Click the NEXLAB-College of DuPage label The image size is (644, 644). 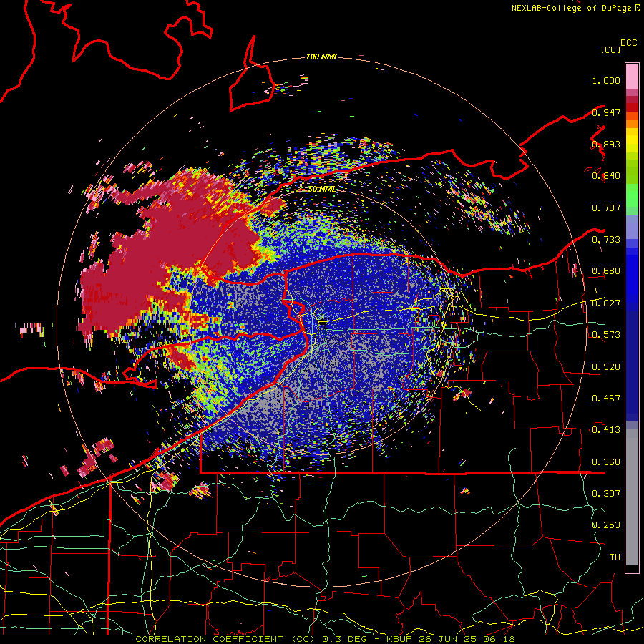[572, 8]
